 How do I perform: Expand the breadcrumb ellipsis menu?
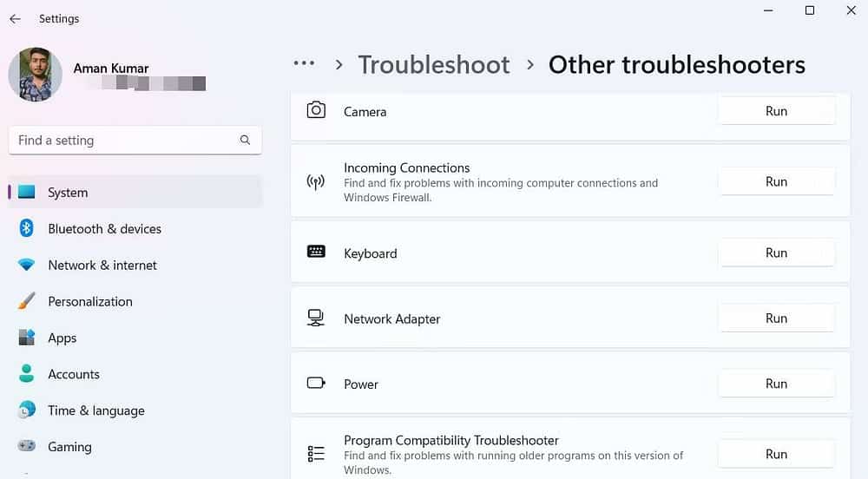[x=304, y=64]
